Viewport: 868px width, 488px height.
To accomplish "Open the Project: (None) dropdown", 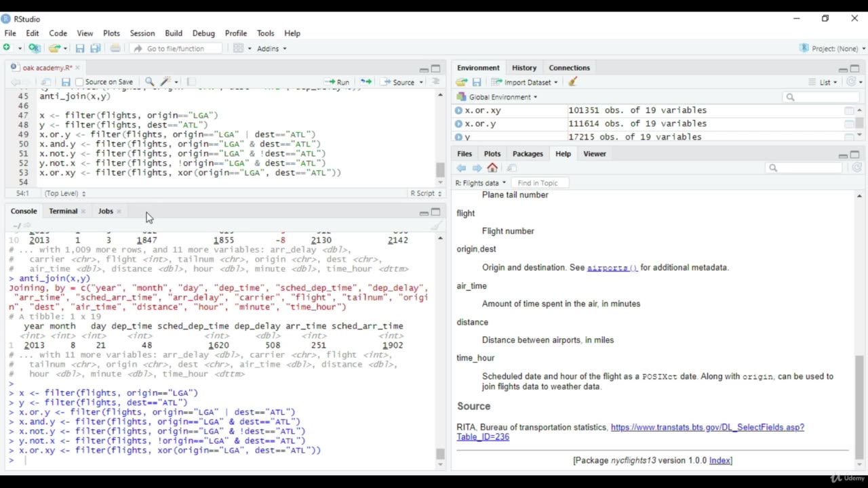I will [x=833, y=49].
